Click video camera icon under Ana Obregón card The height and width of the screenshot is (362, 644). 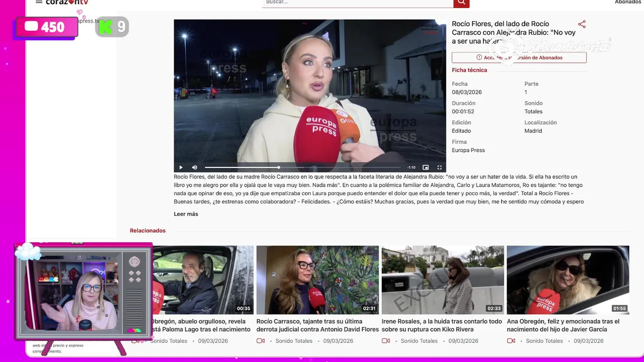[511, 341]
